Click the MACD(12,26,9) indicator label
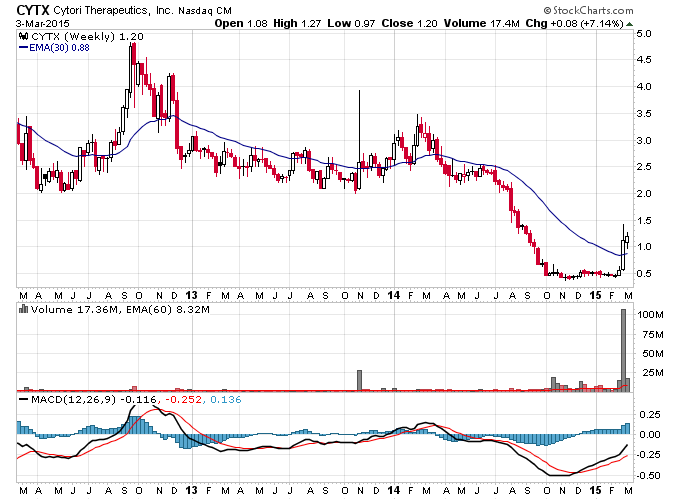680x500 pixels. (73, 399)
